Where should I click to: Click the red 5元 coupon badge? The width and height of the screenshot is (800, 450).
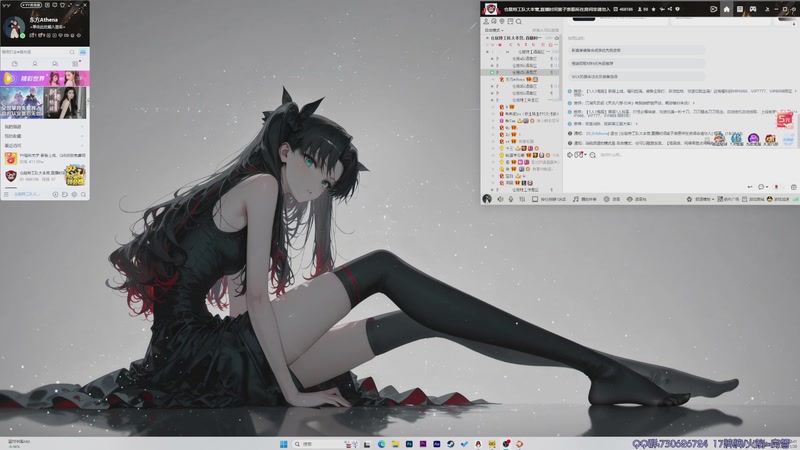(x=785, y=120)
